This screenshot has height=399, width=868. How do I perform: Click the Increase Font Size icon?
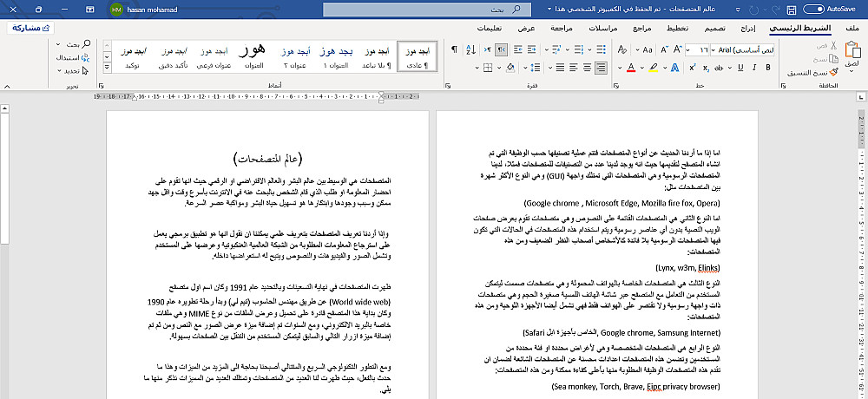678,49
